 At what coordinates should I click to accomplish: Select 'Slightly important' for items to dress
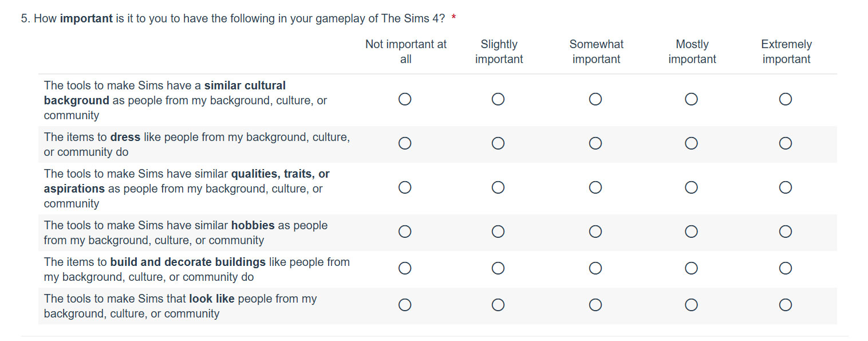[498, 143]
